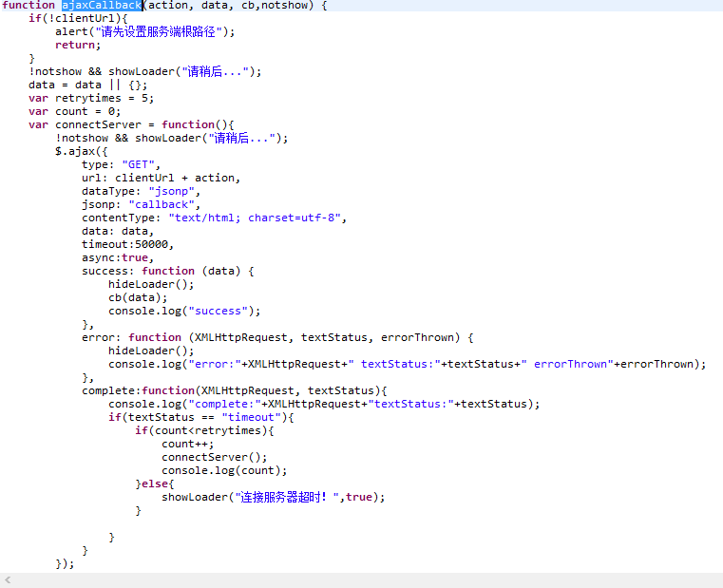Click the alert("请先设置服务端根路径") line
The image size is (723, 588).
coord(144,31)
